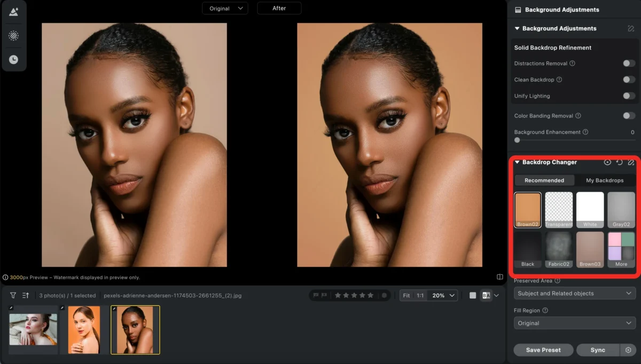This screenshot has width=641, height=364.
Task: Open the Preserved Area dropdown
Action: (574, 293)
